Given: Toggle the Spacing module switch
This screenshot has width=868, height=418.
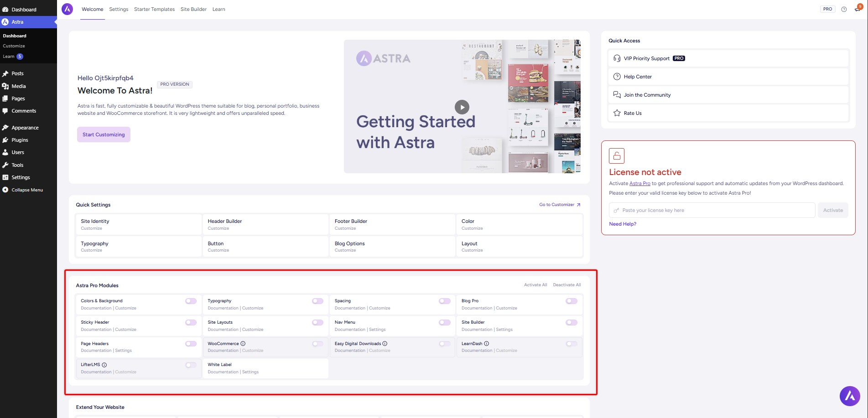Looking at the screenshot, I should [x=445, y=301].
